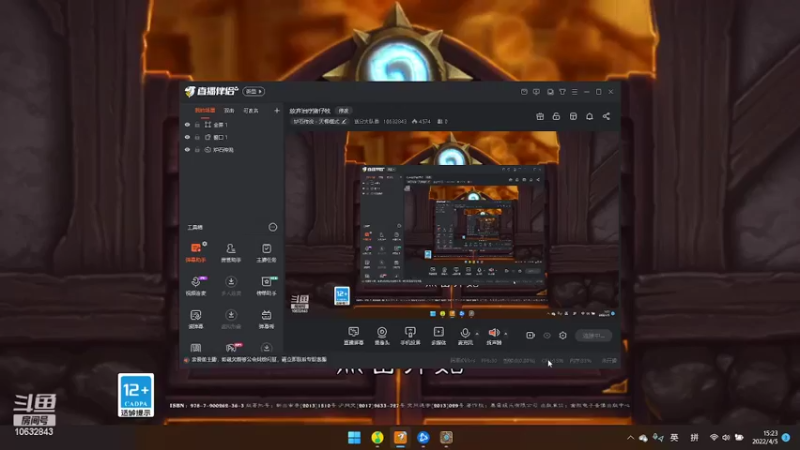
Task: Open the gift box icon in header
Action: (x=540, y=116)
